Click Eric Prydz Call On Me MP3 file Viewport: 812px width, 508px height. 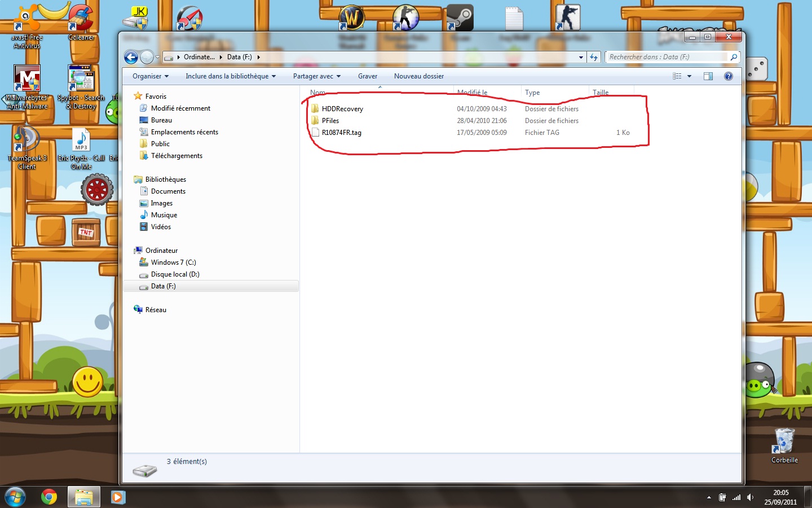click(x=81, y=149)
